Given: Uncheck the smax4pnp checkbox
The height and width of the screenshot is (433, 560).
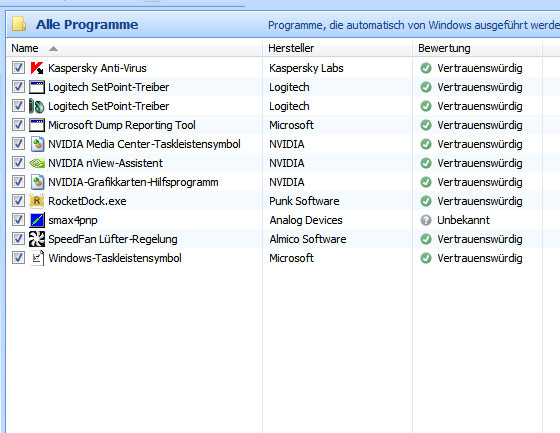Looking at the screenshot, I should pos(18,219).
